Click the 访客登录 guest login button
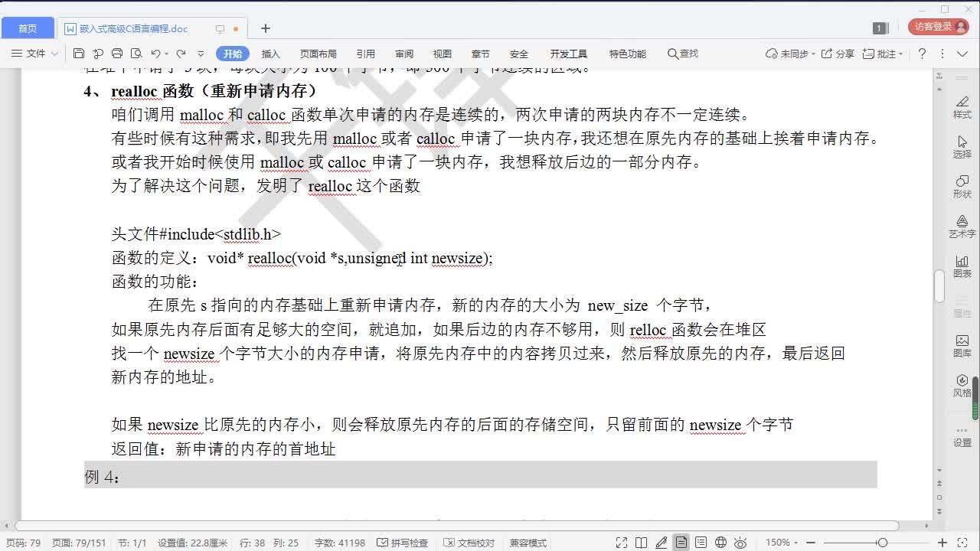Screen dimensions: 980x551 click(939, 27)
